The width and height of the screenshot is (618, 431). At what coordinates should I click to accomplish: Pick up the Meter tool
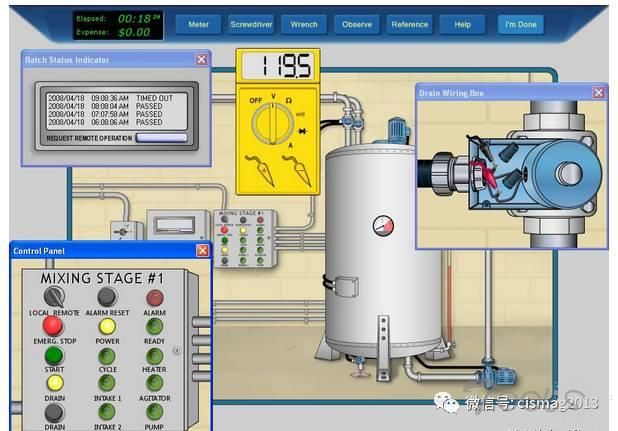pyautogui.click(x=197, y=24)
